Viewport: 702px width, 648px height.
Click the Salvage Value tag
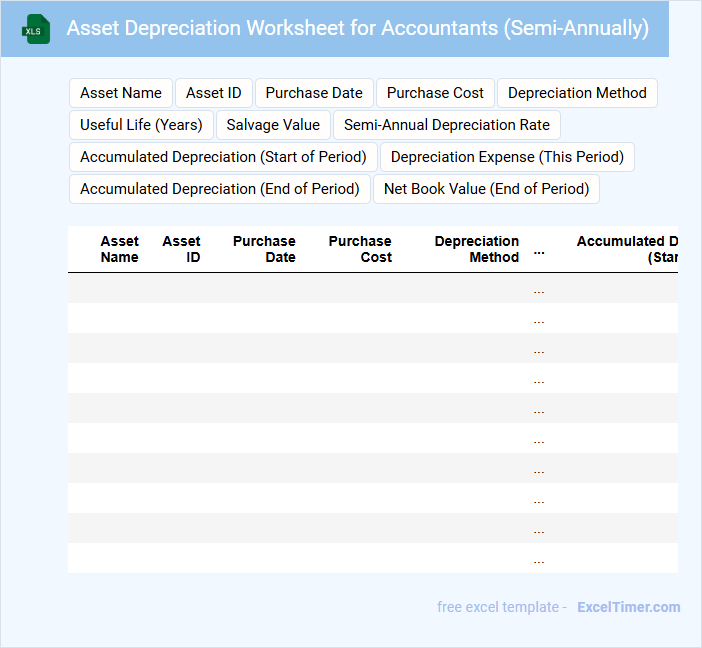pyautogui.click(x=273, y=125)
